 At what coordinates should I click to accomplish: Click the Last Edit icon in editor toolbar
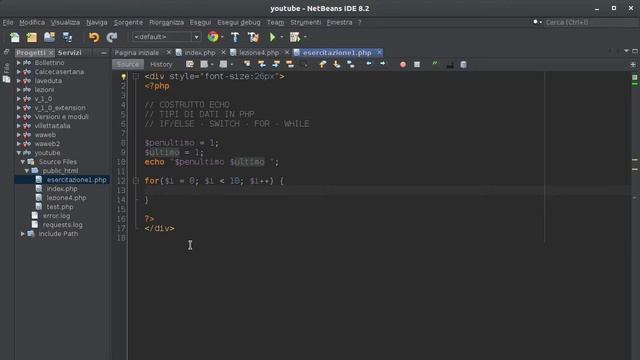190,64
